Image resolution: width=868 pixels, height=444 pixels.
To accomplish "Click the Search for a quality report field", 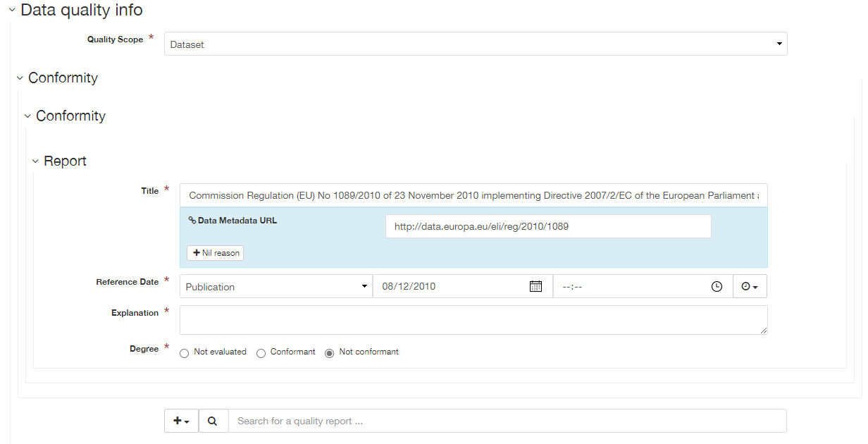I will 507,421.
